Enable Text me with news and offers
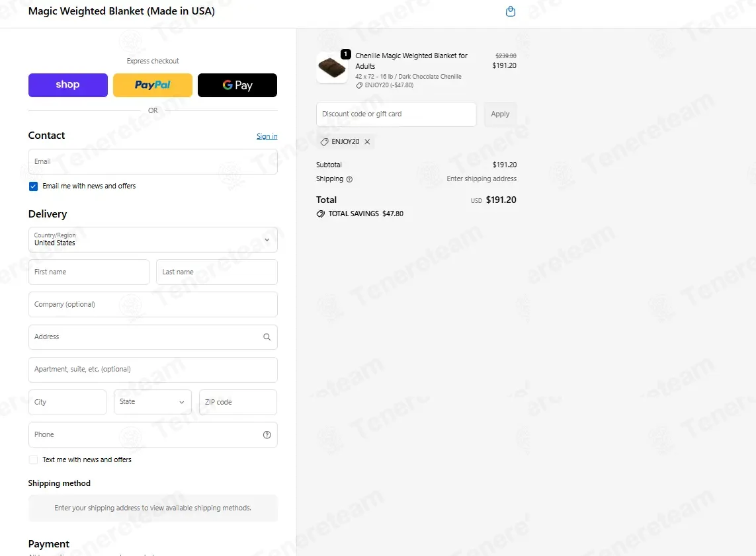 (x=33, y=459)
